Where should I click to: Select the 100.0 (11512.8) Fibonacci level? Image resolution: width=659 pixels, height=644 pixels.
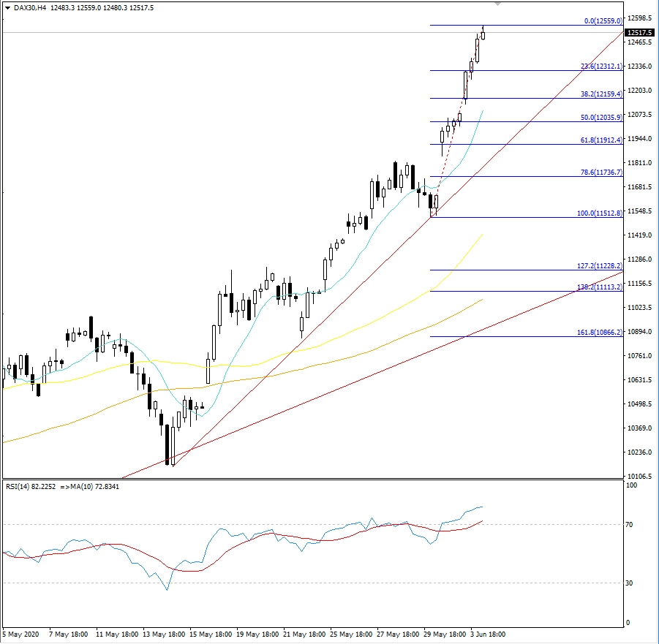pos(599,213)
